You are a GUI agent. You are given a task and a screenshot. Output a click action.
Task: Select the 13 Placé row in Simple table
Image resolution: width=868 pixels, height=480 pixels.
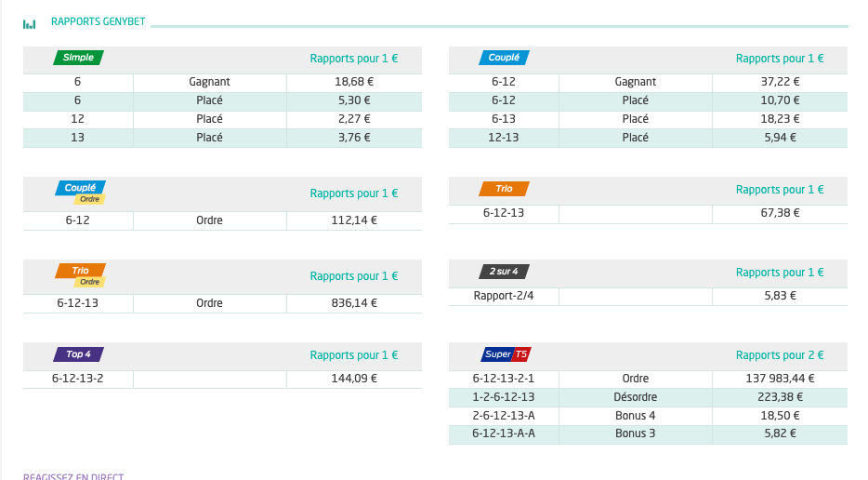pos(222,138)
